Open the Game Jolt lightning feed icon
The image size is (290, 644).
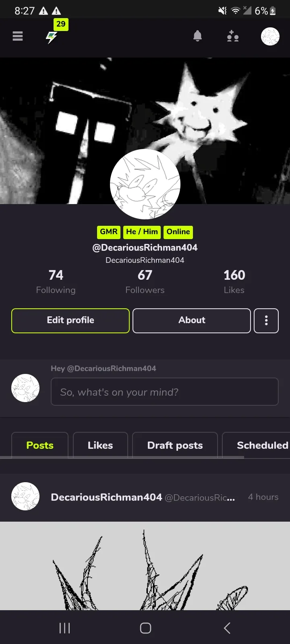click(x=52, y=37)
